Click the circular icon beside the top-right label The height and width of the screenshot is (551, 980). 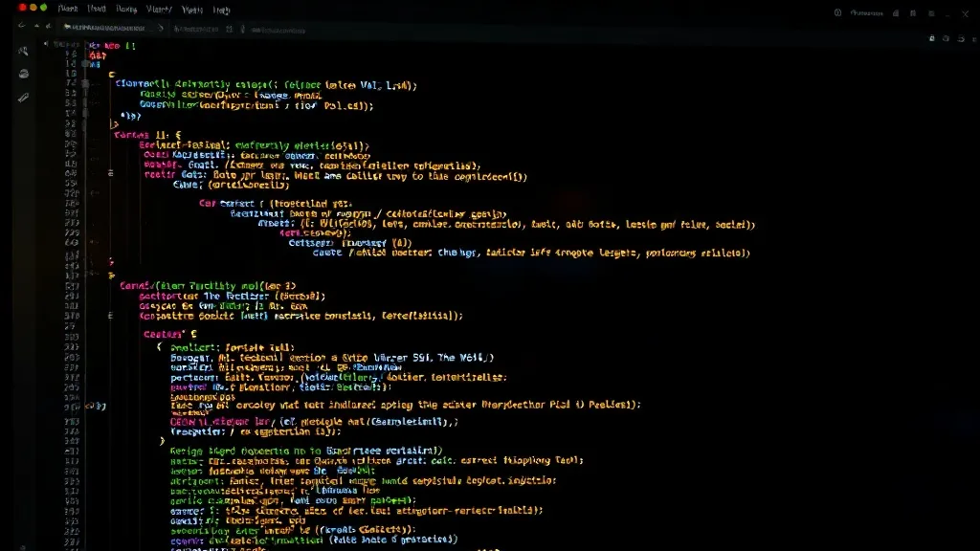coord(837,12)
